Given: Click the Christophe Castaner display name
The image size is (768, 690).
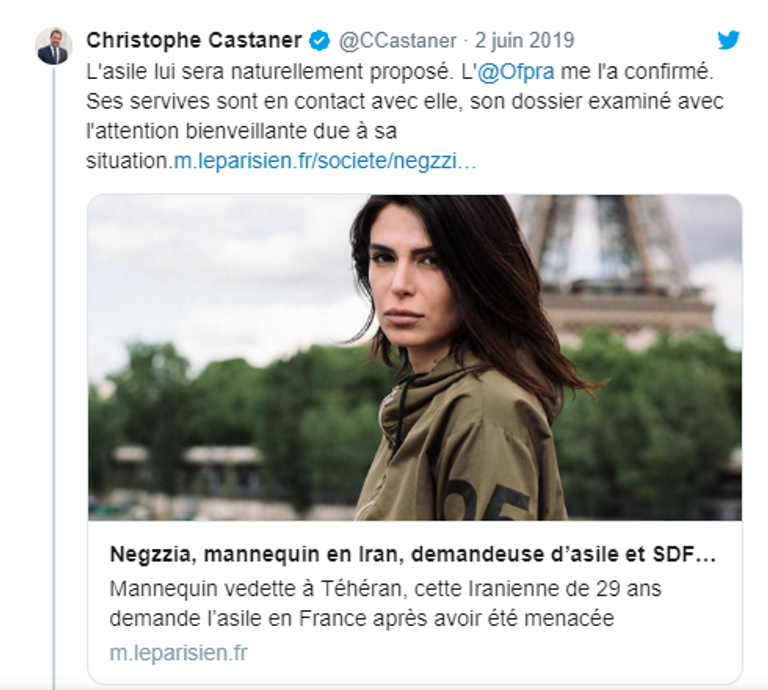Looking at the screenshot, I should tap(196, 41).
